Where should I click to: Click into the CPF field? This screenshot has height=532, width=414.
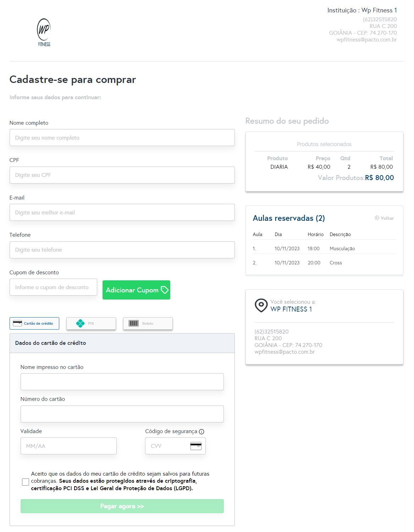pyautogui.click(x=122, y=175)
